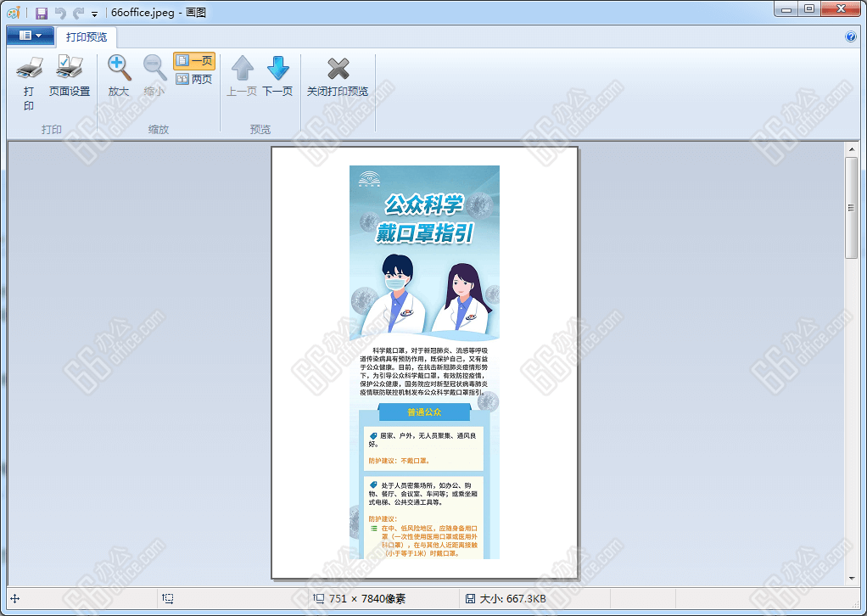
Task: Go to next page (下一页)
Action: point(277,69)
